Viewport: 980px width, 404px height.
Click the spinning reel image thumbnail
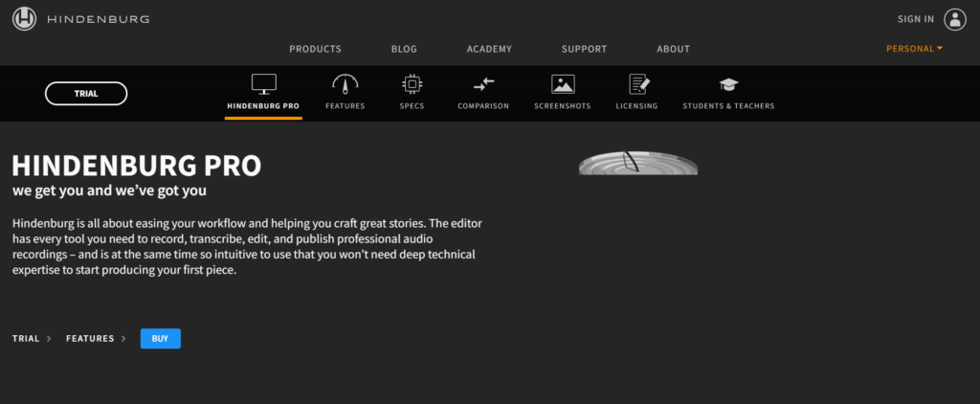click(638, 163)
